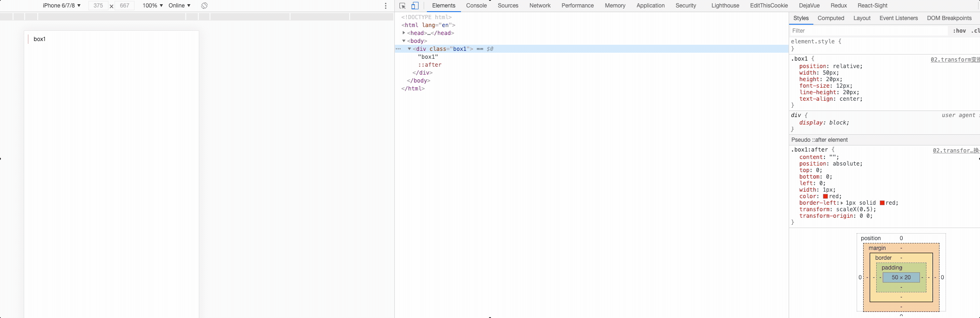
Task: Open the iPhone 6/7/8 device dropdown
Action: click(x=61, y=6)
